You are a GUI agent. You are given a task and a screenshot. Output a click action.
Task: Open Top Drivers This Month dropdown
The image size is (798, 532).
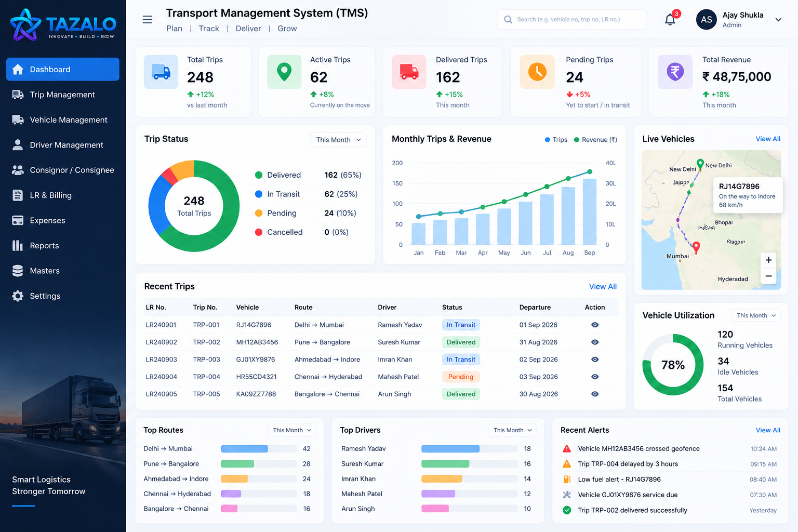coord(512,430)
